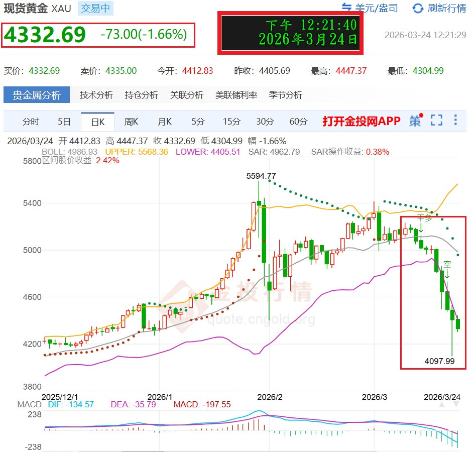Click the day low 最低 4304.99
This screenshot has width=476, height=452.
point(416,71)
